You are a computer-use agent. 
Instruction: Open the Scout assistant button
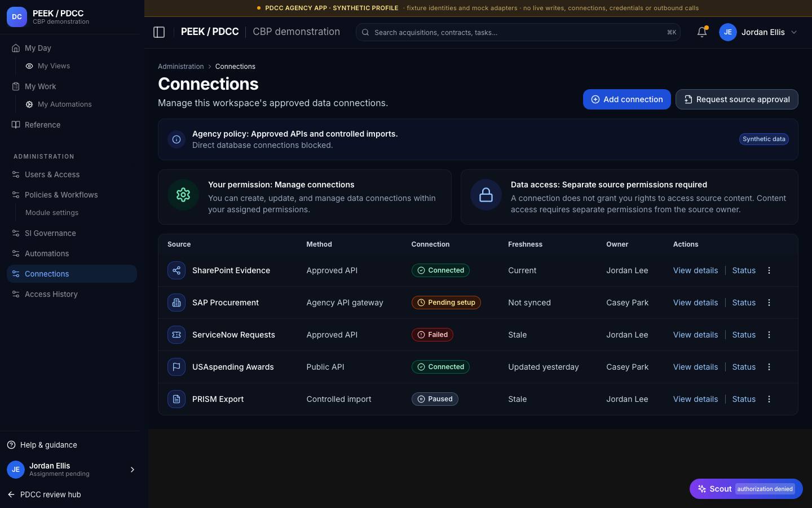[746, 489]
